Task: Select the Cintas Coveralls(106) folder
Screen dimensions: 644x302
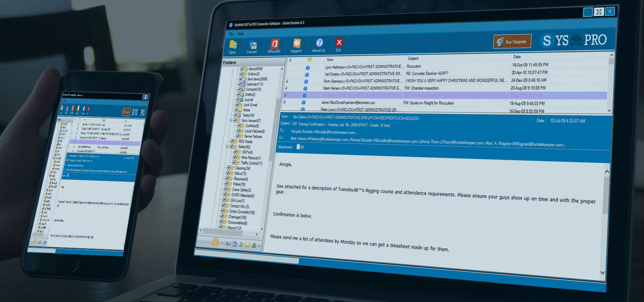Action: 242,212
